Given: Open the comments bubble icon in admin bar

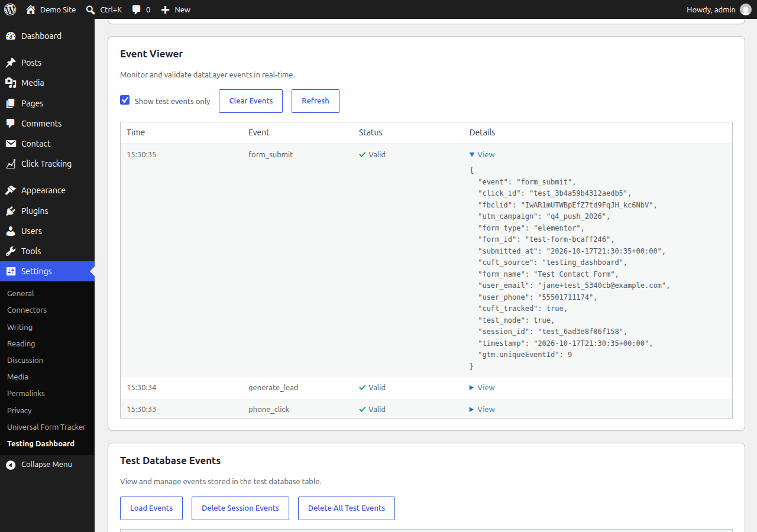Looking at the screenshot, I should point(137,9).
